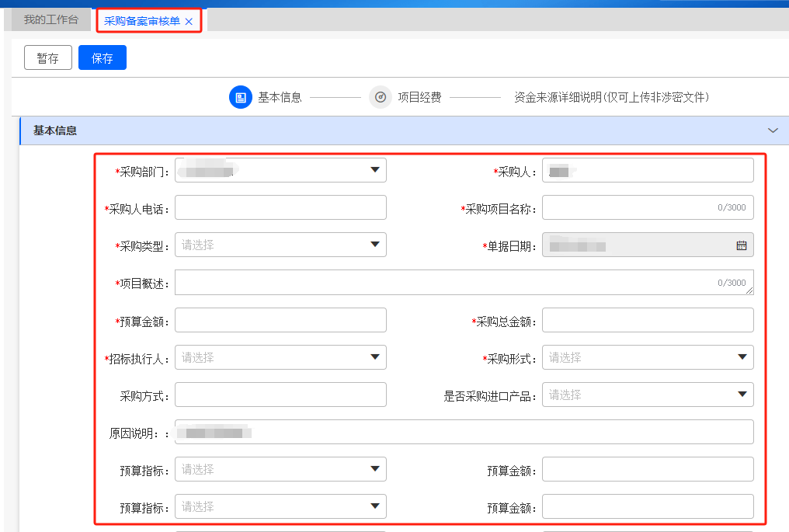This screenshot has width=789, height=532.
Task: Select the 采购备案审核单 tab
Action: 142,22
